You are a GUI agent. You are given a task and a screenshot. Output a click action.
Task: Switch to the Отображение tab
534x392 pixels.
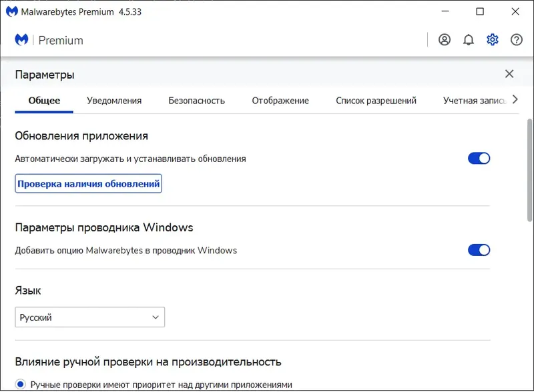(x=280, y=99)
